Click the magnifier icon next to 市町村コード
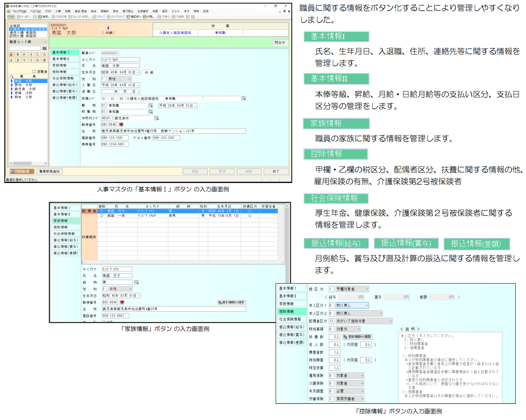Screen dimensions: 526x420 tap(157, 118)
